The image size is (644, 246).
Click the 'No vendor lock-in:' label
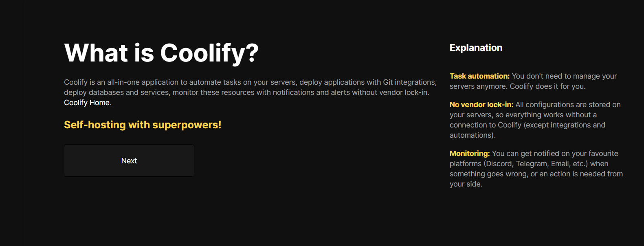tap(481, 105)
